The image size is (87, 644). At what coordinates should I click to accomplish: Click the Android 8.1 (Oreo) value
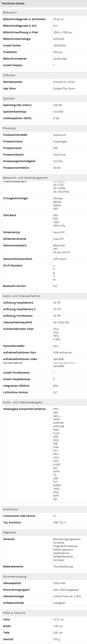pyautogui.click(x=64, y=82)
